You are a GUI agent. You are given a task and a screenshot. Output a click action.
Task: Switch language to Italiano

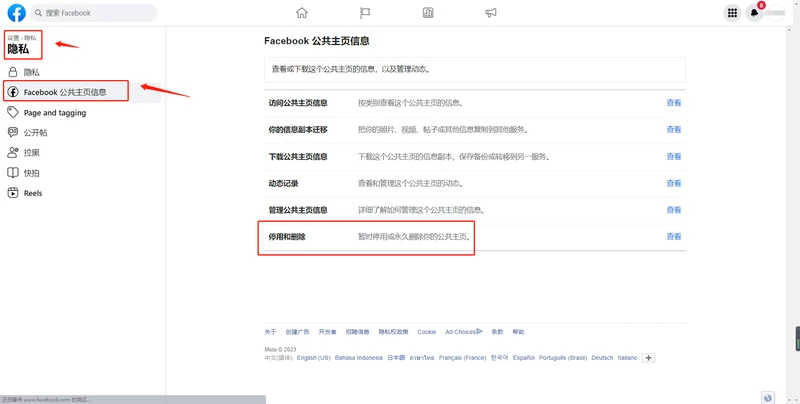pos(627,358)
